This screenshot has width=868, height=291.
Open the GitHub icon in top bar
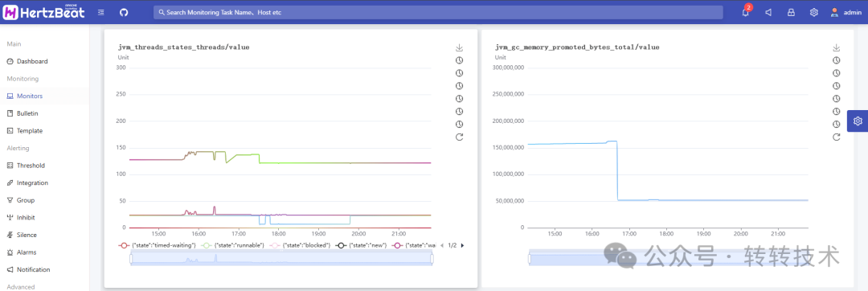124,12
